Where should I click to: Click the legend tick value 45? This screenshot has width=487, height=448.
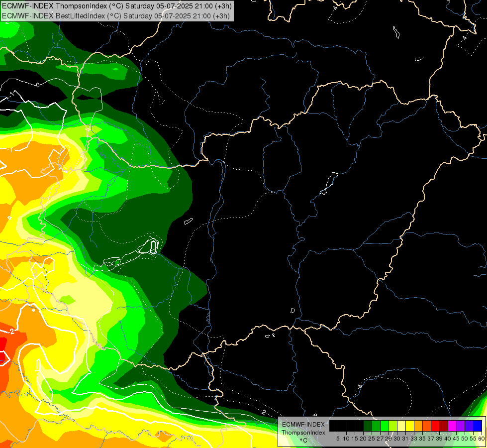(456, 439)
